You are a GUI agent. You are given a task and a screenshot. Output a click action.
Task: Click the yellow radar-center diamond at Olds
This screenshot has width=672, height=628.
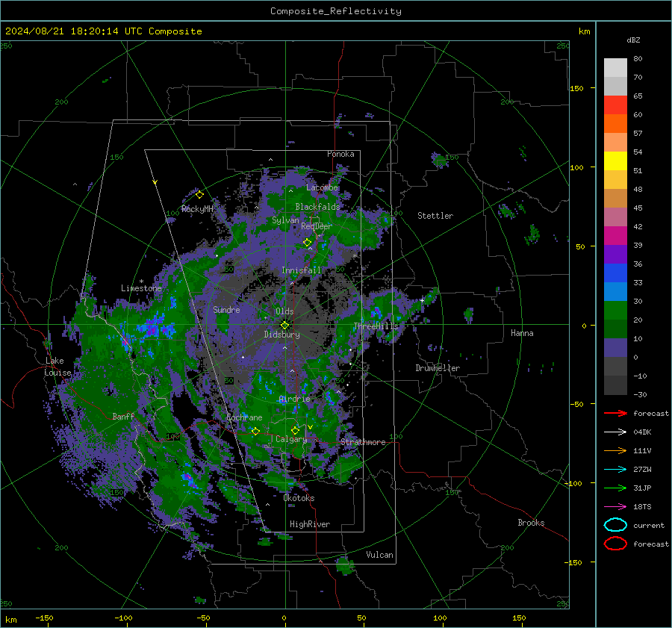284,326
